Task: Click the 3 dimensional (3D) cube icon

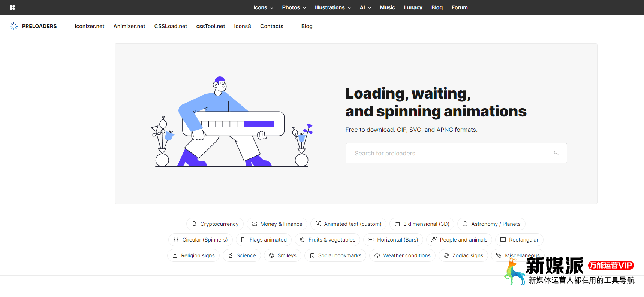Action: [x=397, y=224]
